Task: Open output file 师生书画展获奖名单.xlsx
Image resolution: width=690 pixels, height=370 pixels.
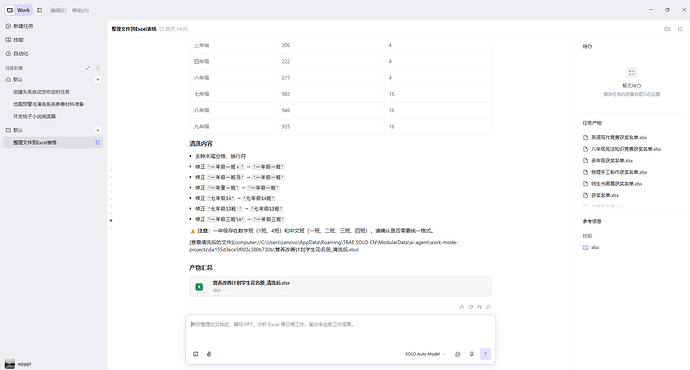Action: coord(617,184)
